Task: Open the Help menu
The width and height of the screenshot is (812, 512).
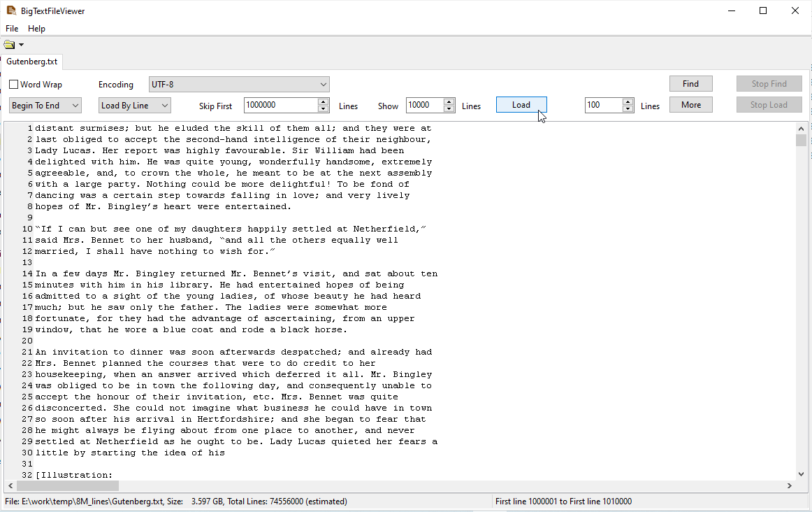Action: coord(36,29)
